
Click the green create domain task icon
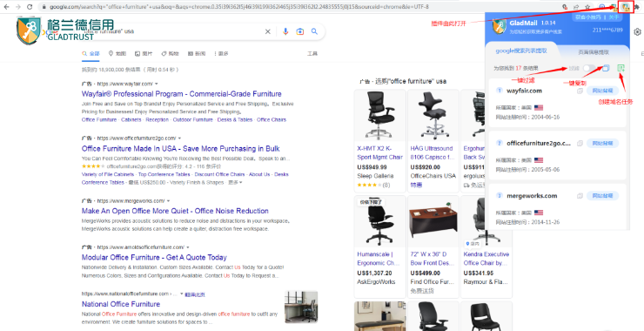[x=621, y=68]
